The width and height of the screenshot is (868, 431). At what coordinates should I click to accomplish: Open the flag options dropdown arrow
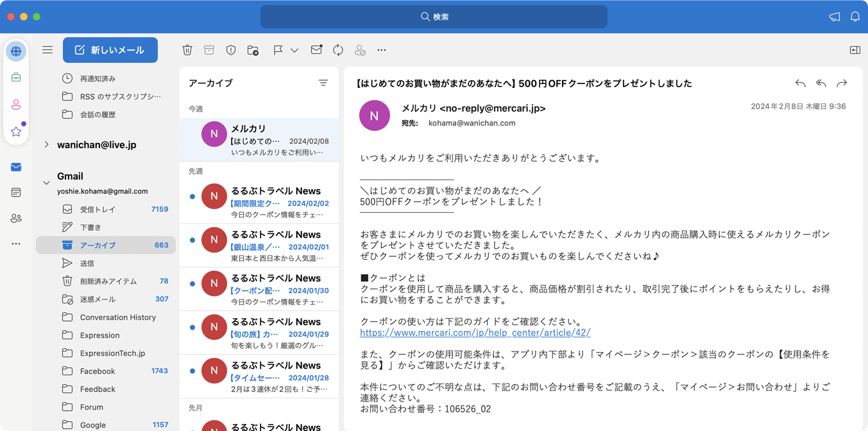coord(294,50)
